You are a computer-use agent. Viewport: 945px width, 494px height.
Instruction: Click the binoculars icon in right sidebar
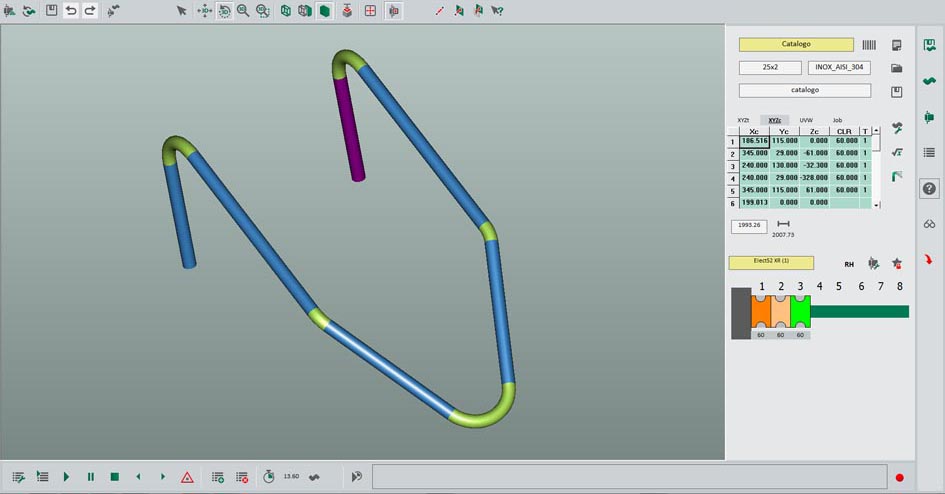pos(929,224)
